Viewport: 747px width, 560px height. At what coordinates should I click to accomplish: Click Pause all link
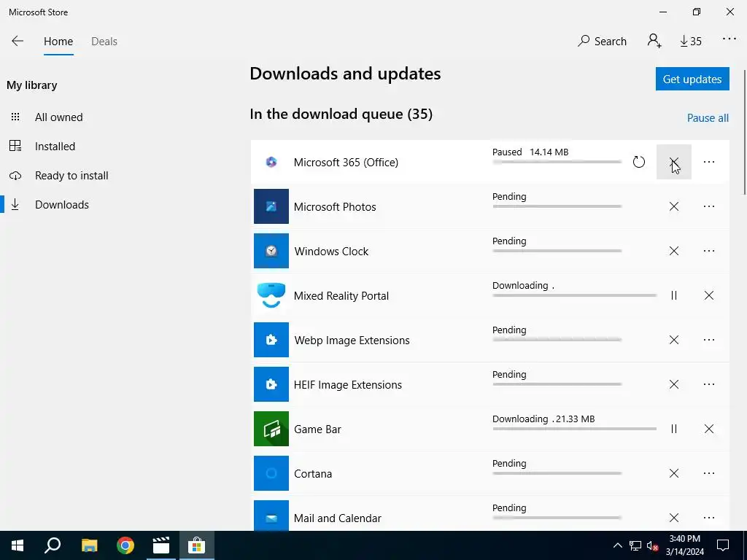708,117
